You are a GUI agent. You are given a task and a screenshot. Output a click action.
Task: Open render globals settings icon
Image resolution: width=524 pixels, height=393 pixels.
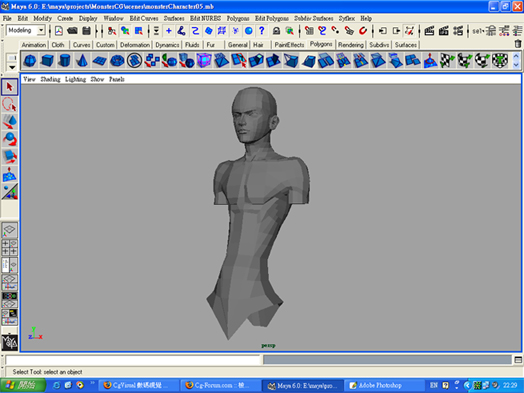coord(458,31)
